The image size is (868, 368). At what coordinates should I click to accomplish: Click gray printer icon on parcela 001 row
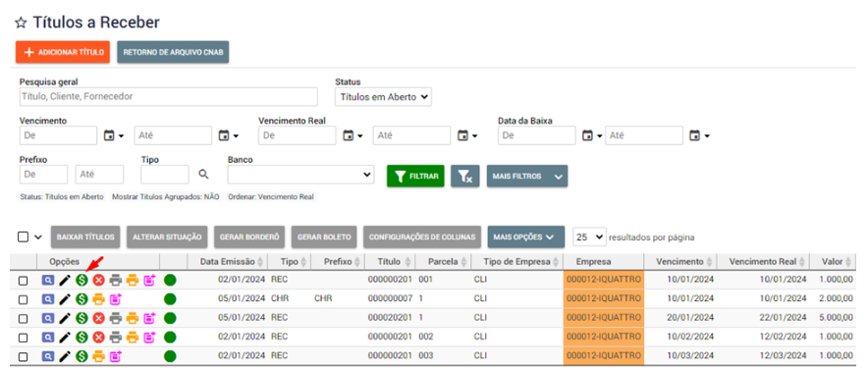coord(115,280)
